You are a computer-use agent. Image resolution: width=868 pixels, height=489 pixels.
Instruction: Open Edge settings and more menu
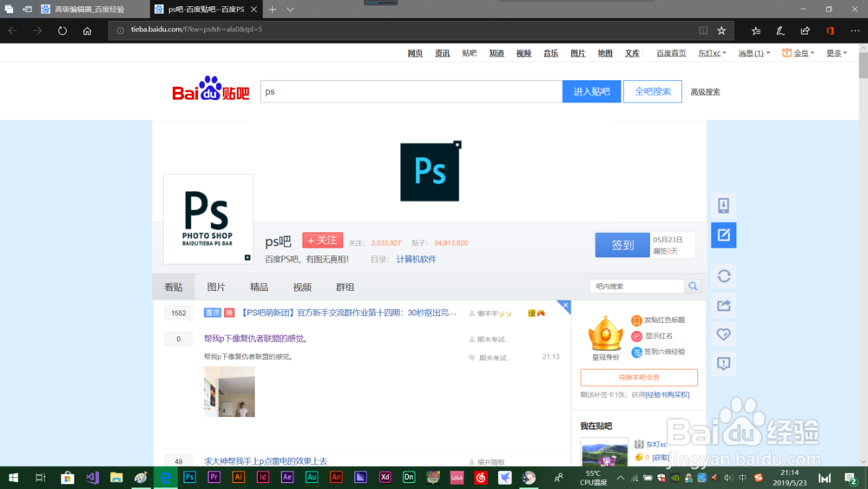pos(855,30)
